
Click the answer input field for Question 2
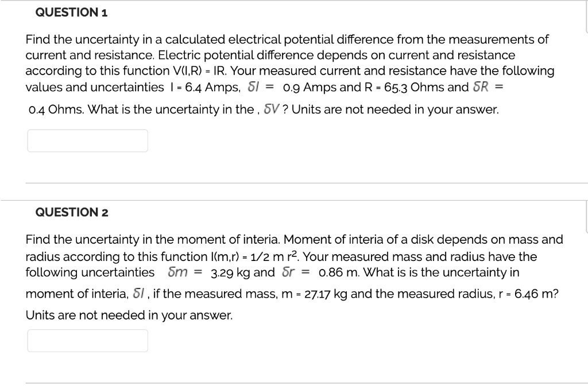[87, 341]
